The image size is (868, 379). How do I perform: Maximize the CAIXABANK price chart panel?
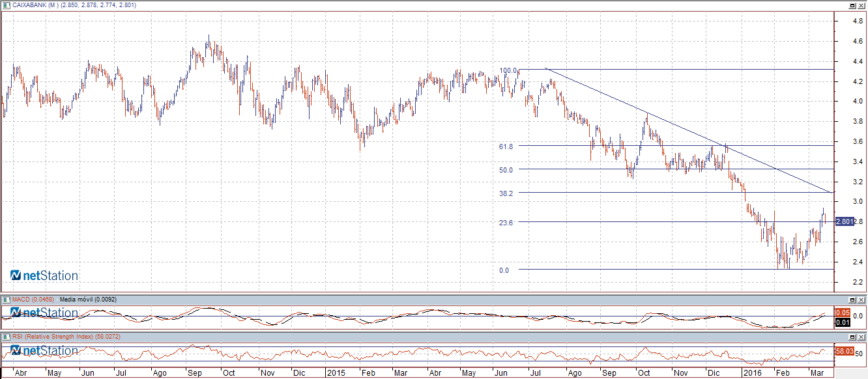pos(852,5)
